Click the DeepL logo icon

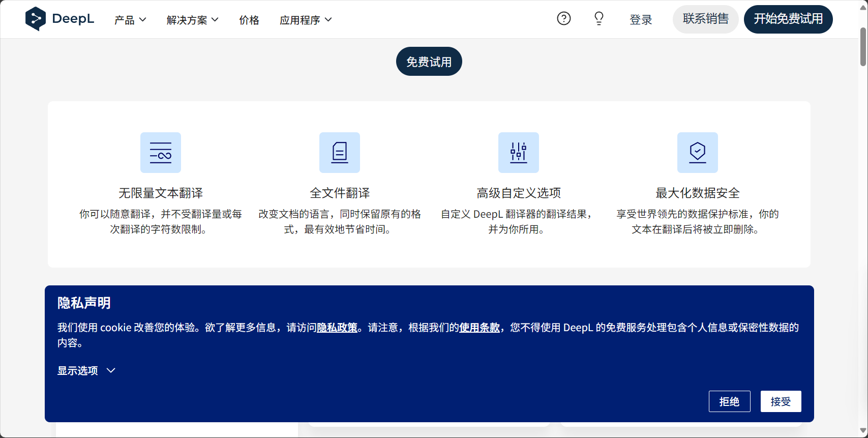pyautogui.click(x=36, y=19)
